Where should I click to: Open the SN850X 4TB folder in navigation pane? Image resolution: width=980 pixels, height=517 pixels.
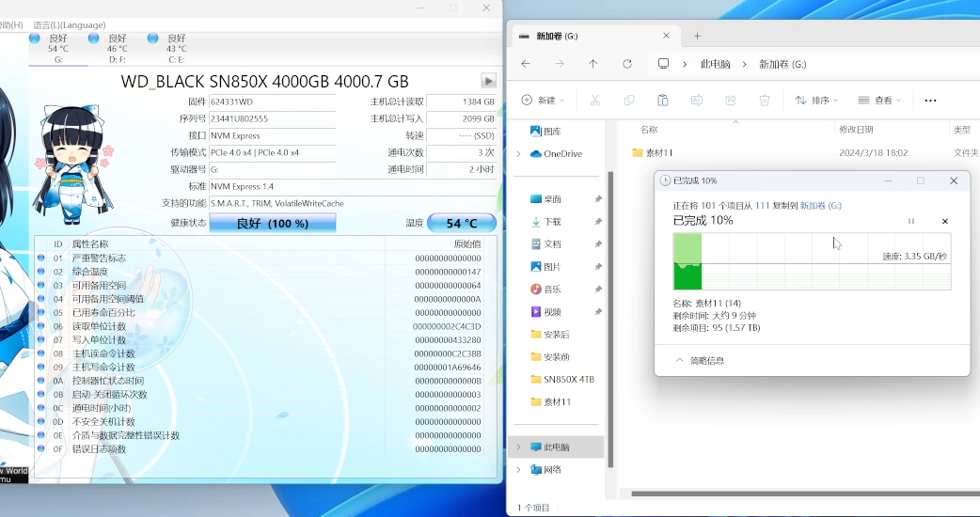[561, 379]
